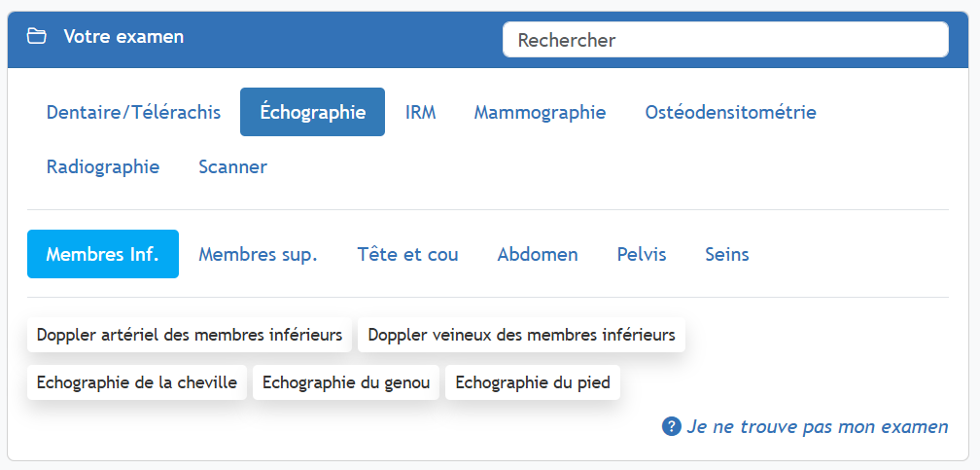Open the Dentaire/Télérachis tab
Image resolution: width=980 pixels, height=470 pixels.
[133, 112]
